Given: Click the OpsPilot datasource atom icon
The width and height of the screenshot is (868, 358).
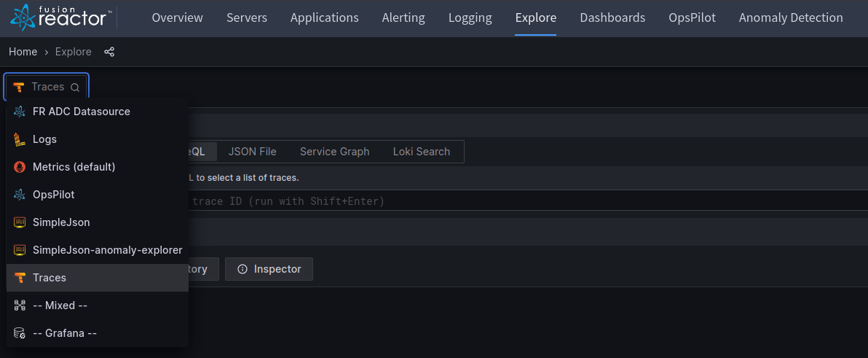Looking at the screenshot, I should coord(20,195).
